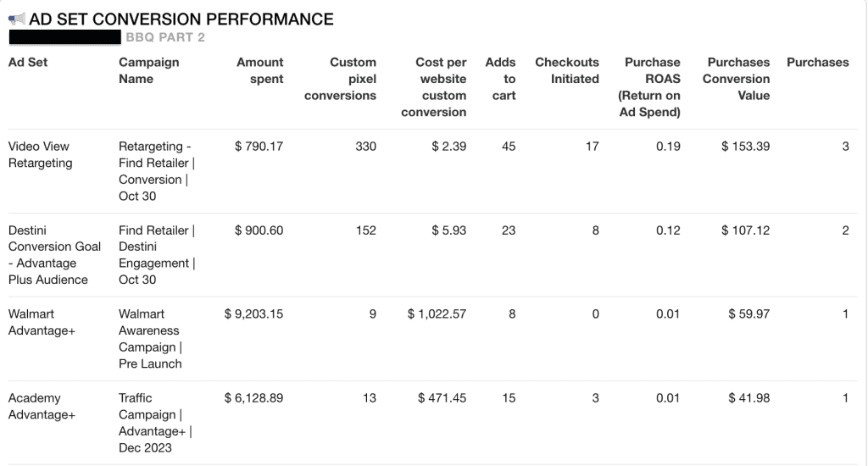Select the Walmart Advantage+ ad set
This screenshot has height=466, width=868.
pos(42,322)
